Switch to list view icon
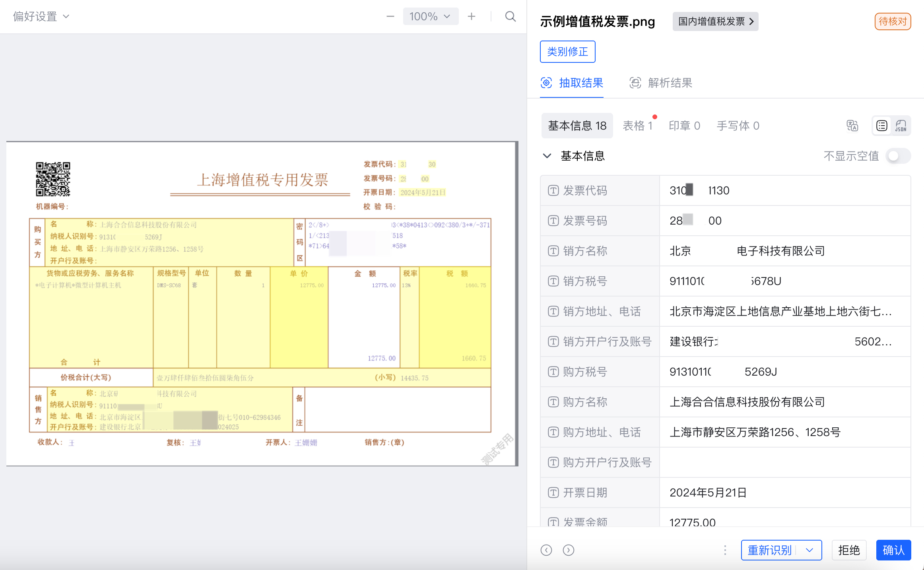924x570 pixels. (881, 126)
